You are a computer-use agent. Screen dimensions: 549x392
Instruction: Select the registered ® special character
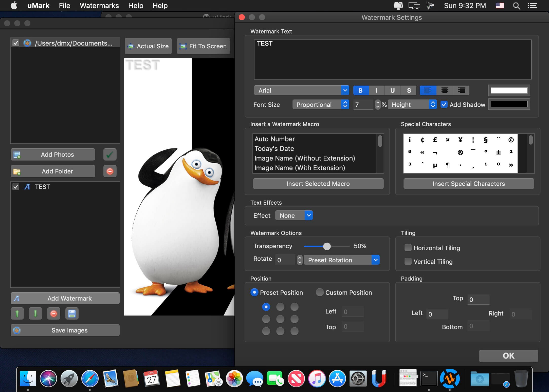(x=460, y=152)
